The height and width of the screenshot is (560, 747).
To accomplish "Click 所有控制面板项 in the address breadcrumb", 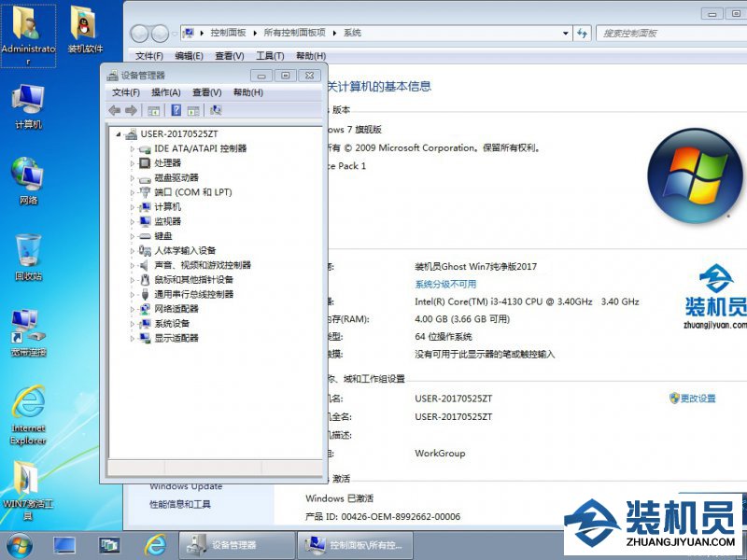I will pyautogui.click(x=294, y=33).
